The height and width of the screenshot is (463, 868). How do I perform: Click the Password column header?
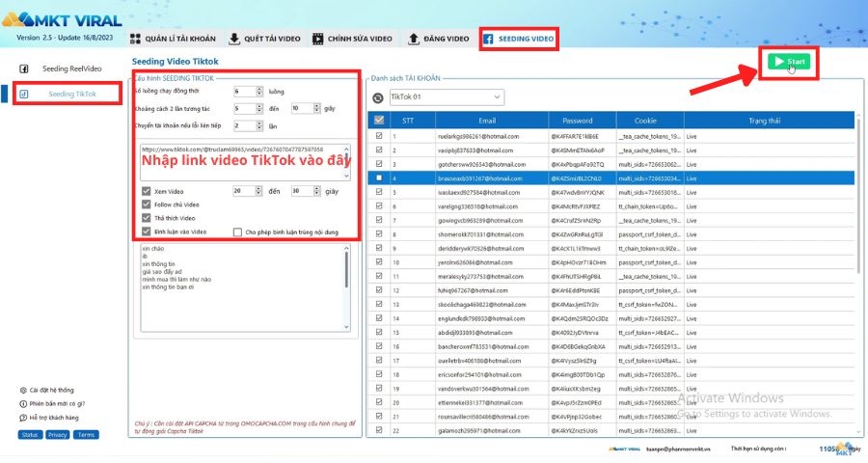click(578, 121)
